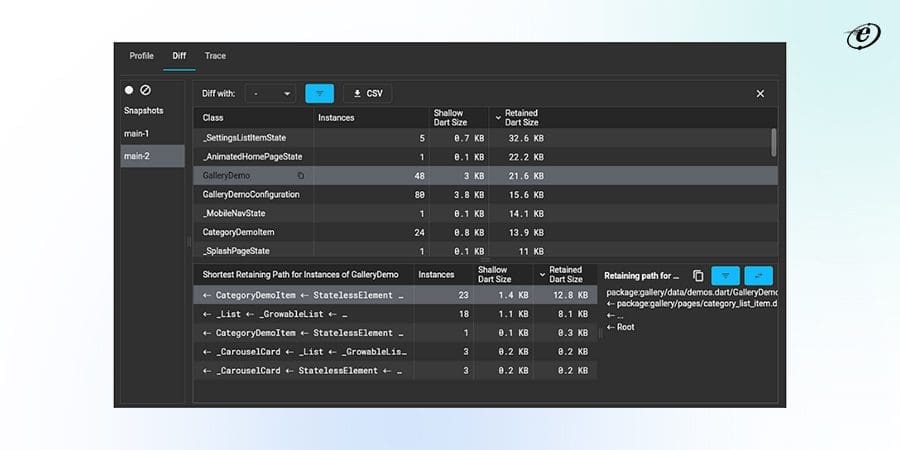This screenshot has width=900, height=450.
Task: Select the main-2 snapshot
Action: [153, 156]
